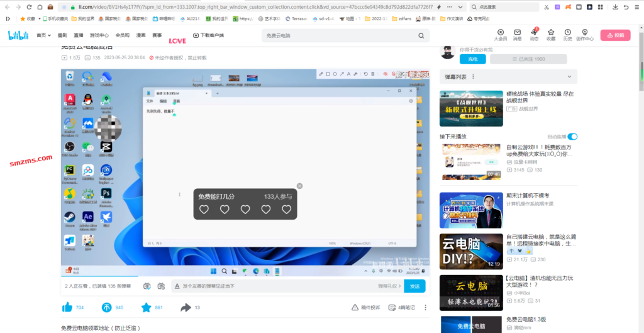The width and height of the screenshot is (644, 333).
Task: Give coins using the 945 coin icon
Action: tap(106, 308)
